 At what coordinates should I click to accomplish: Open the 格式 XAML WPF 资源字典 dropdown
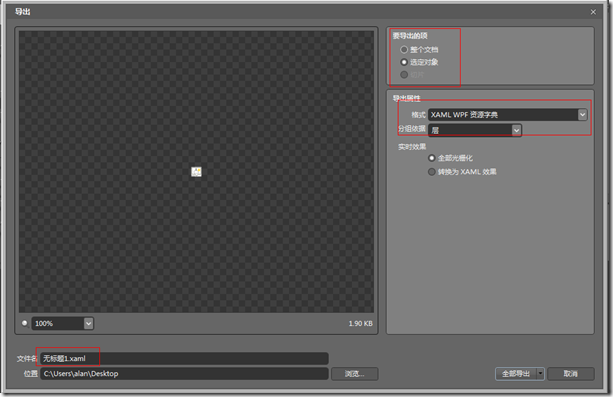507,115
